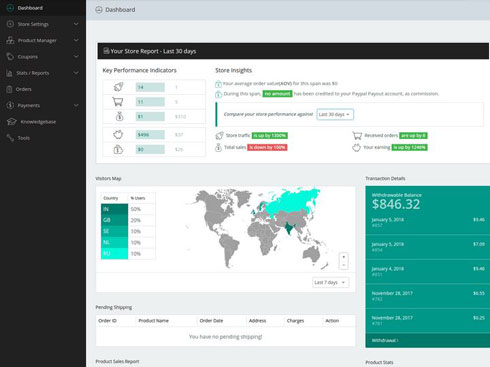Click the Tools wrench icon
Viewport: 490px width, 367px height.
(10, 138)
